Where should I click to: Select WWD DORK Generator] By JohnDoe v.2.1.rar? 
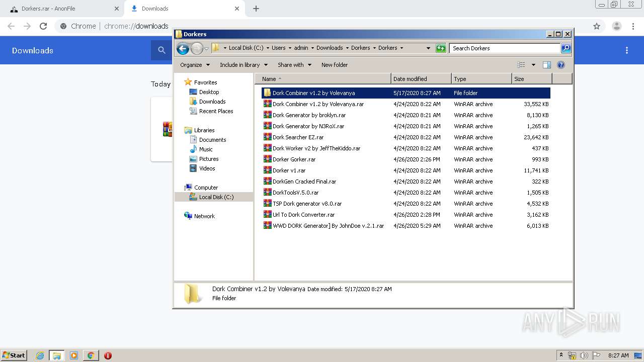point(406,226)
